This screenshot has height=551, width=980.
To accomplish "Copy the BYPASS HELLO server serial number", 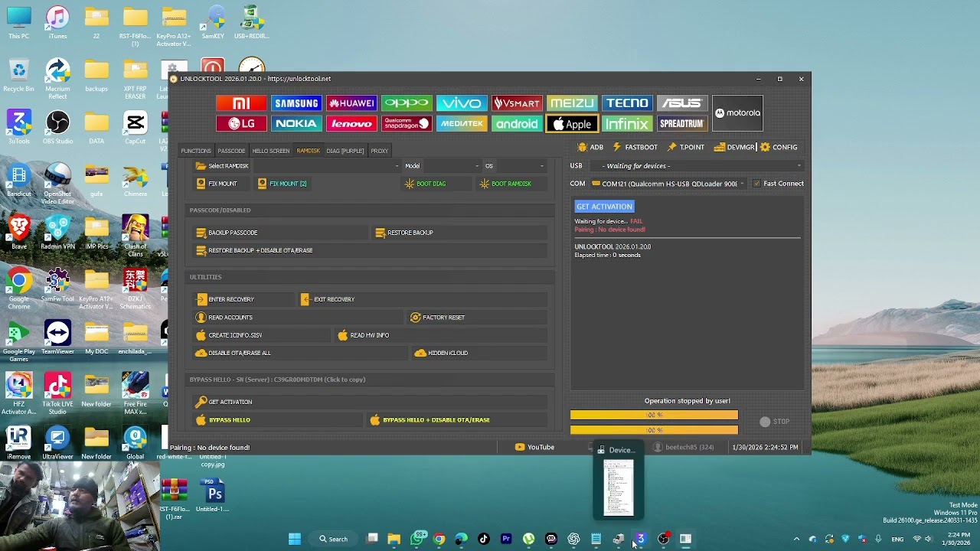I will point(277,380).
